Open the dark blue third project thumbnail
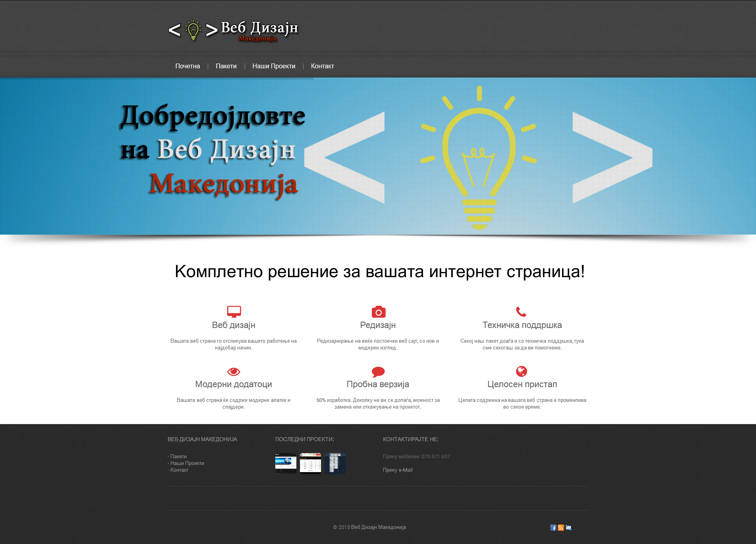The height and width of the screenshot is (544, 756). point(335,463)
